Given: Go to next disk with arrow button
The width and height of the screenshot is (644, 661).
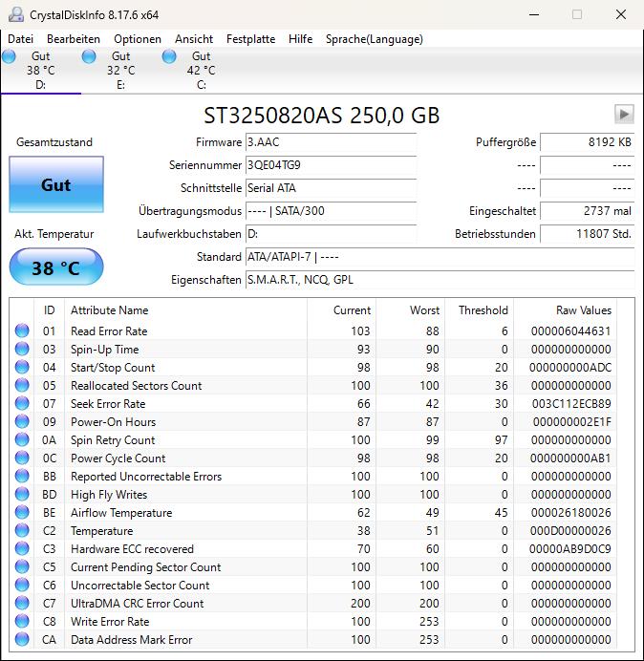Looking at the screenshot, I should [624, 115].
